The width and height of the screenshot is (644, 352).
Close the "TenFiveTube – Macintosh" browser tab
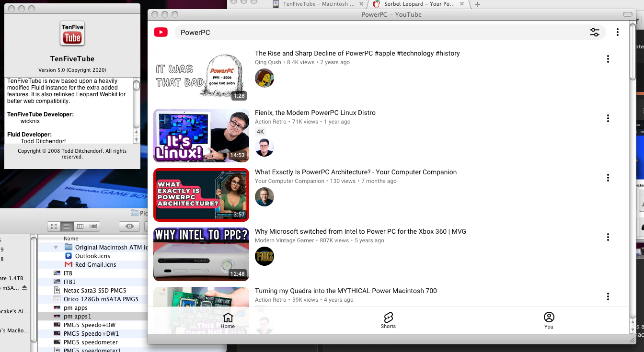(361, 4)
